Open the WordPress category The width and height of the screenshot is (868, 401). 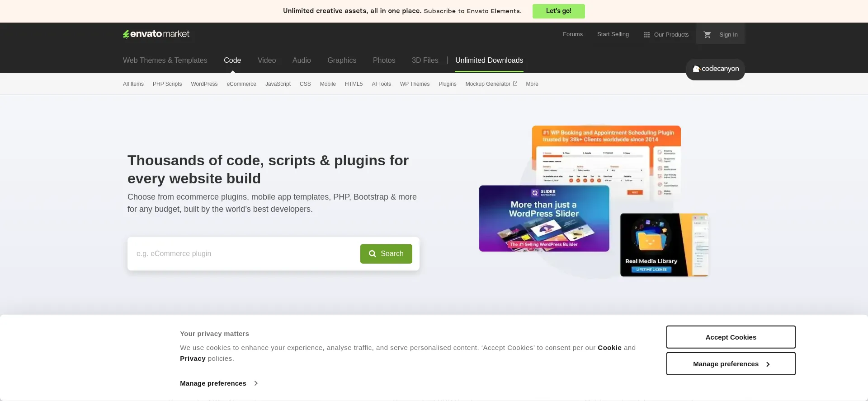tap(204, 84)
